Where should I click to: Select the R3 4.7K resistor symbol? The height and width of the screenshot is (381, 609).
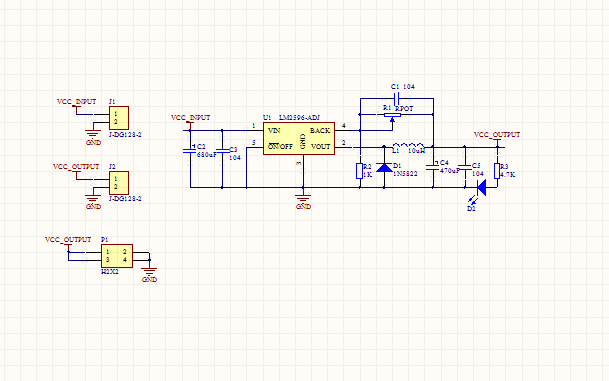click(x=497, y=171)
